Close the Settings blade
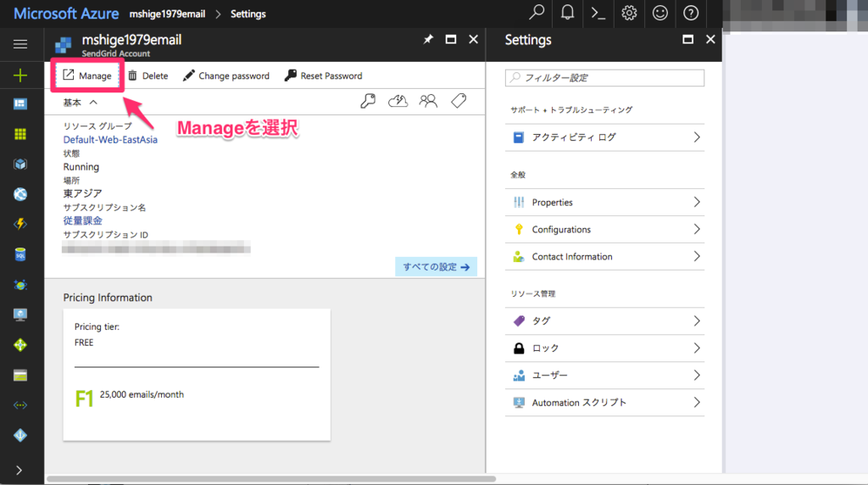Screen dimensions: 868x485 coord(711,39)
